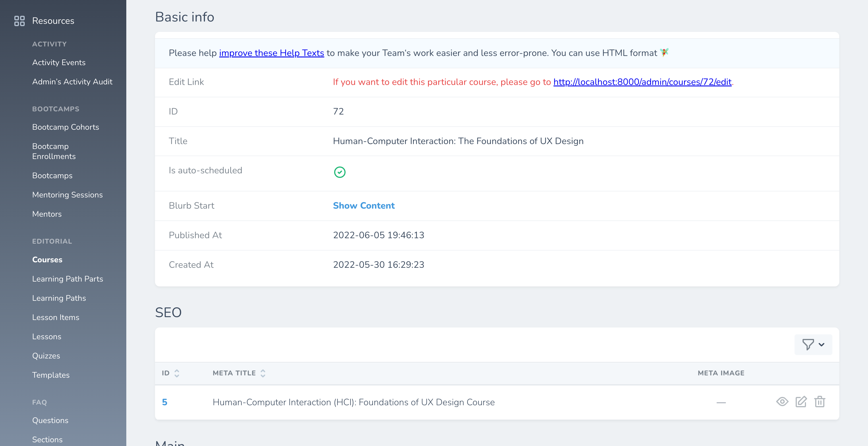The image size is (868, 446).
Task: Toggle sorting on the ID column
Action: click(x=177, y=373)
